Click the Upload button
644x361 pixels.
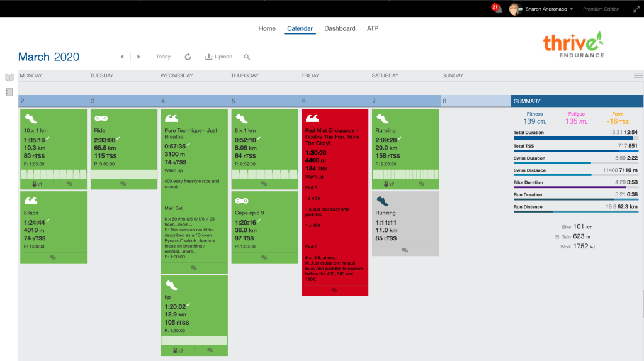coord(219,57)
